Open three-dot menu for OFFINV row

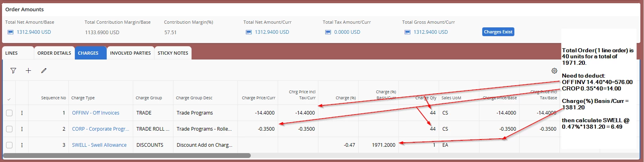22,113
